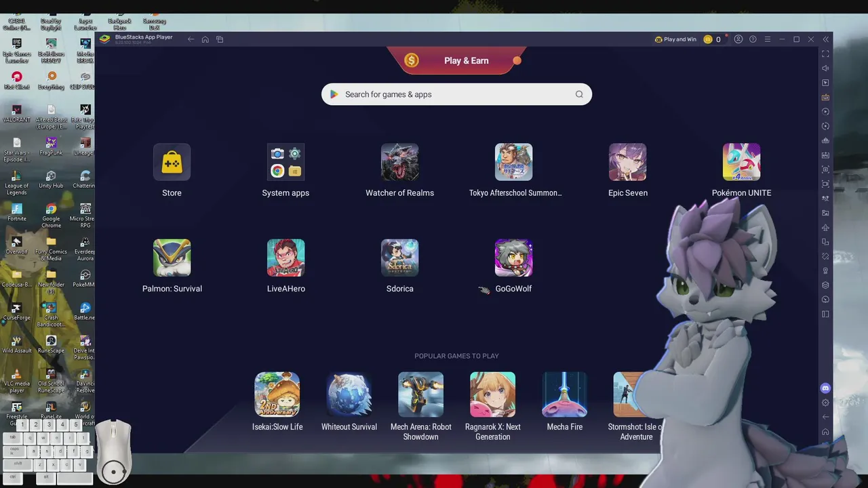Open the coin balance counter
This screenshot has width=868, height=488.
pos(712,39)
